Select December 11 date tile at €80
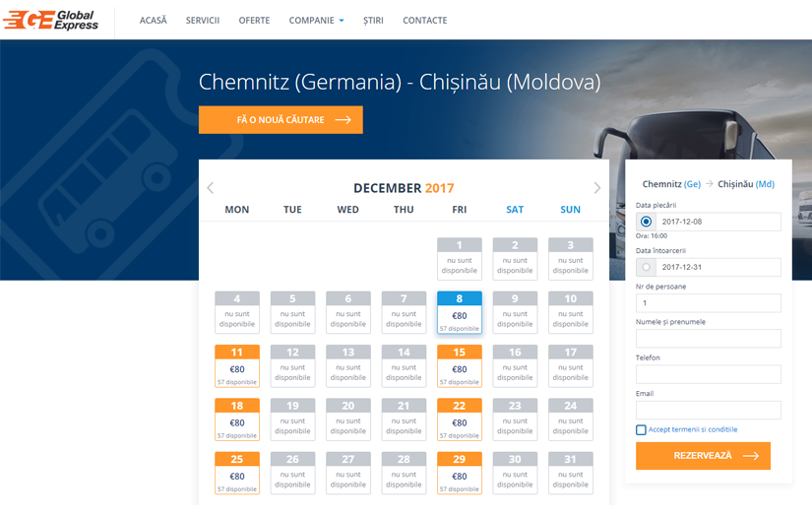Screen dimensions: 812x517 (x=237, y=364)
